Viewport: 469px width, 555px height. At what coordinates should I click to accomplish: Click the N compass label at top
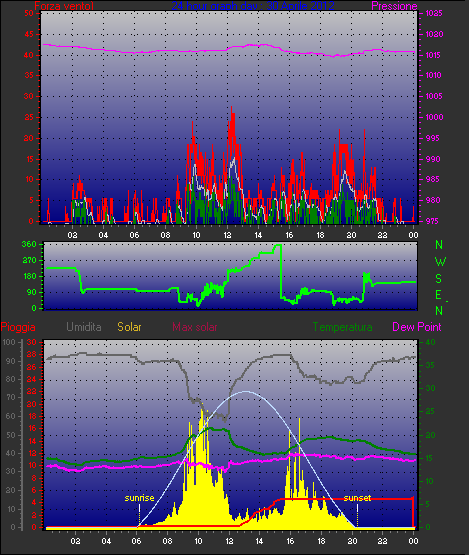(x=439, y=245)
